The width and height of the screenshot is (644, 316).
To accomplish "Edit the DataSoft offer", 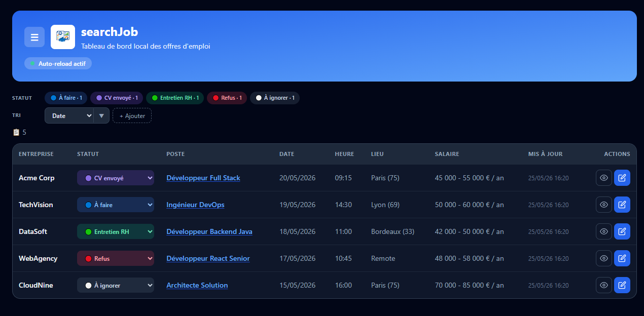I will tap(622, 231).
